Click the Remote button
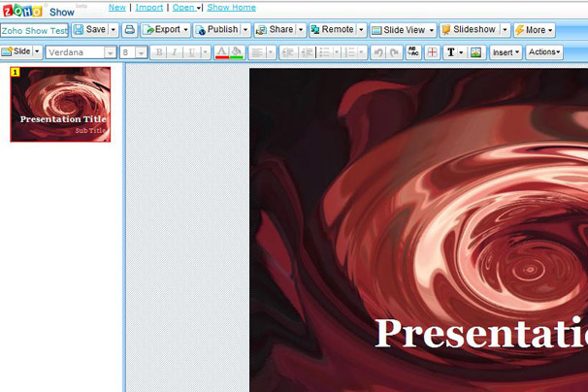This screenshot has width=588, height=392. coord(333,30)
